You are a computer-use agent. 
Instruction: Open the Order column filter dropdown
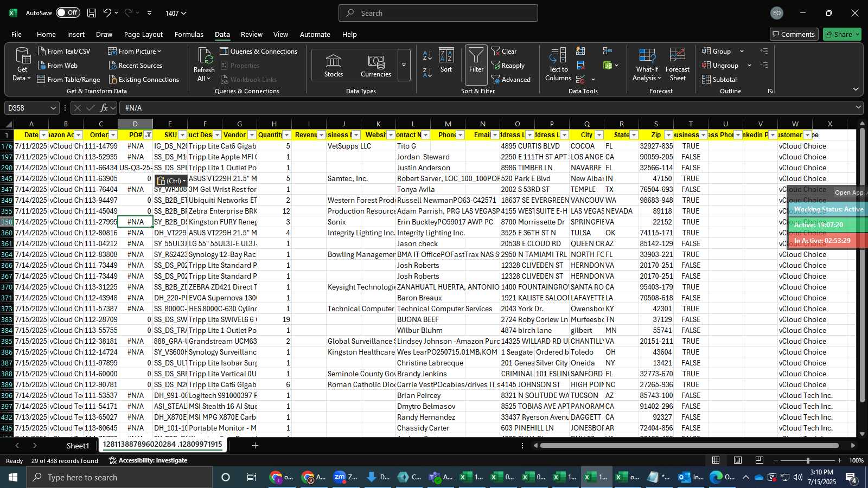click(x=113, y=135)
